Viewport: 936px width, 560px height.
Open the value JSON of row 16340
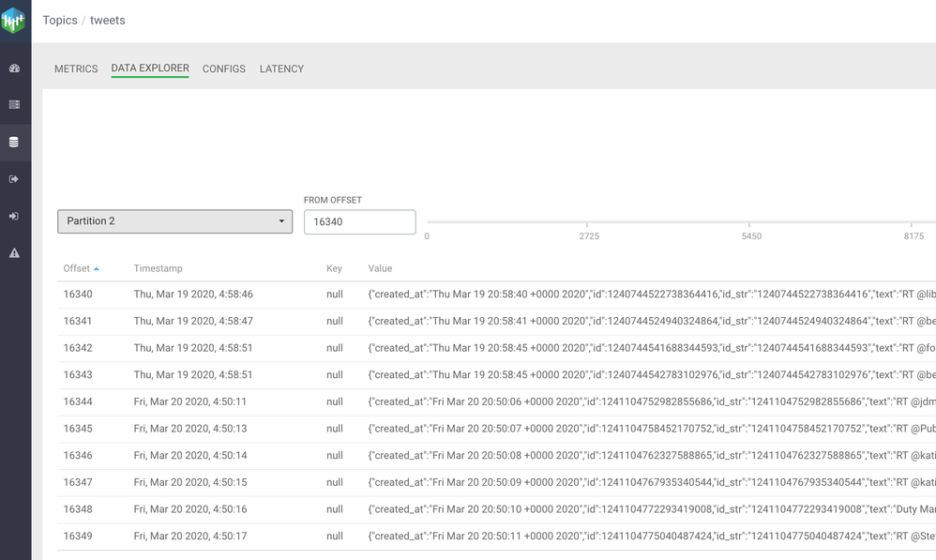coord(652,295)
